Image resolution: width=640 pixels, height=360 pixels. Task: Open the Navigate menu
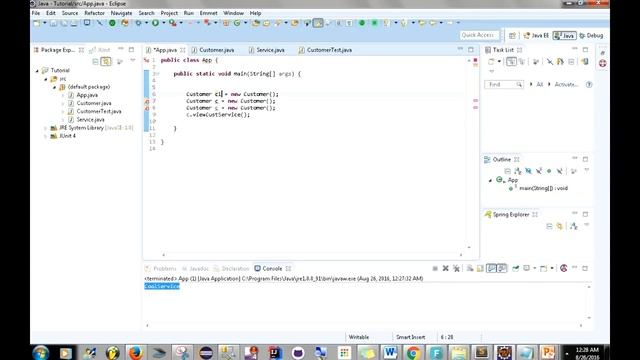tap(121, 13)
